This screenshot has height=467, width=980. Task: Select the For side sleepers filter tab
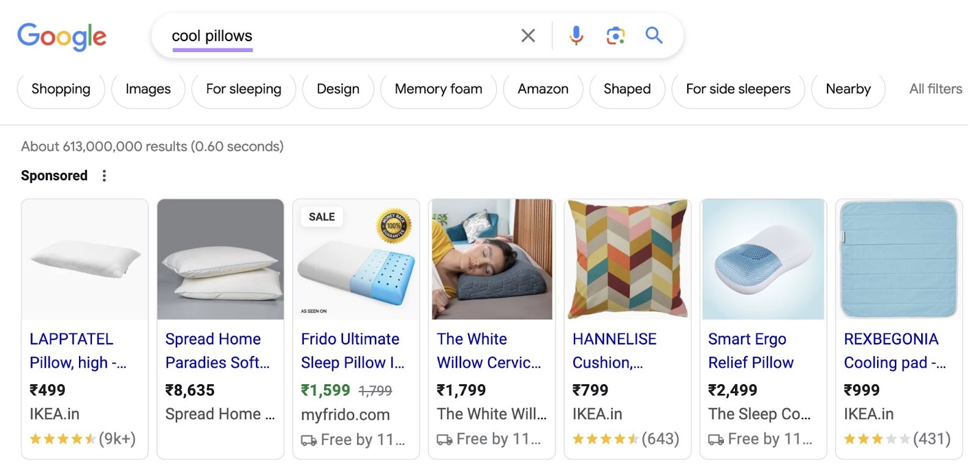(737, 89)
